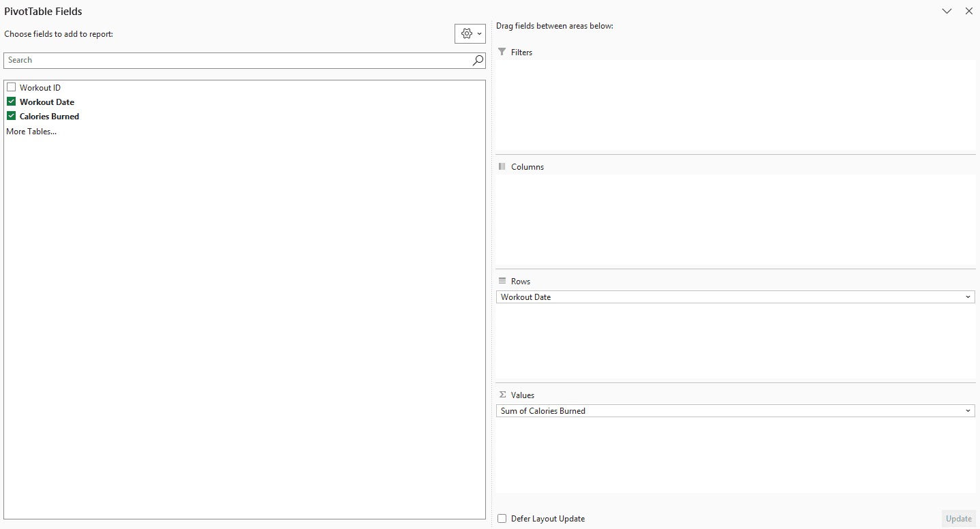Click the Rows area icon
Screen dimensions: 980x529
pos(502,281)
